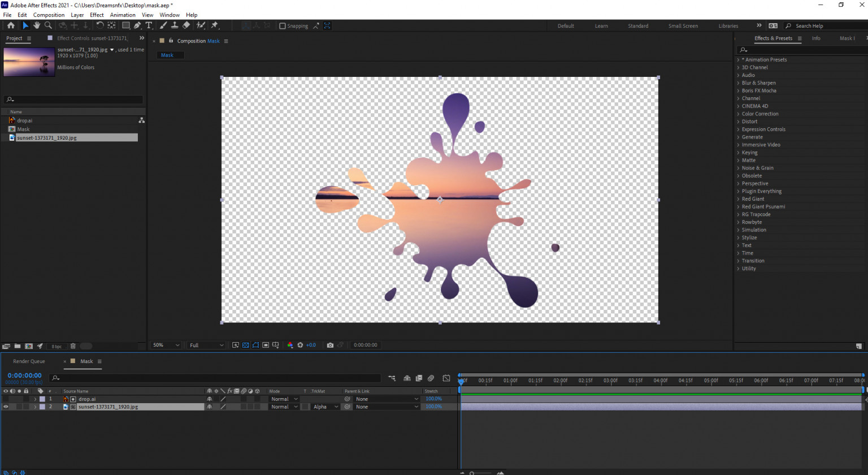Click the timeline current timecode 0:00:00:00
Viewport: 868px width, 475px height.
coord(24,375)
